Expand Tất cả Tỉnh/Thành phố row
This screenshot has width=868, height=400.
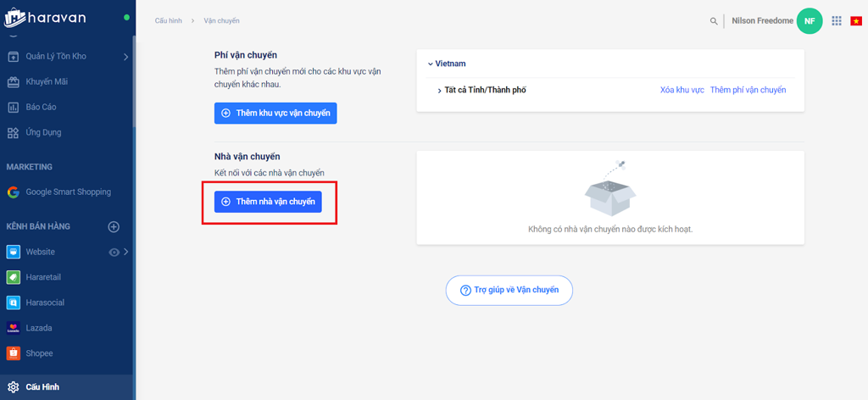pyautogui.click(x=439, y=90)
